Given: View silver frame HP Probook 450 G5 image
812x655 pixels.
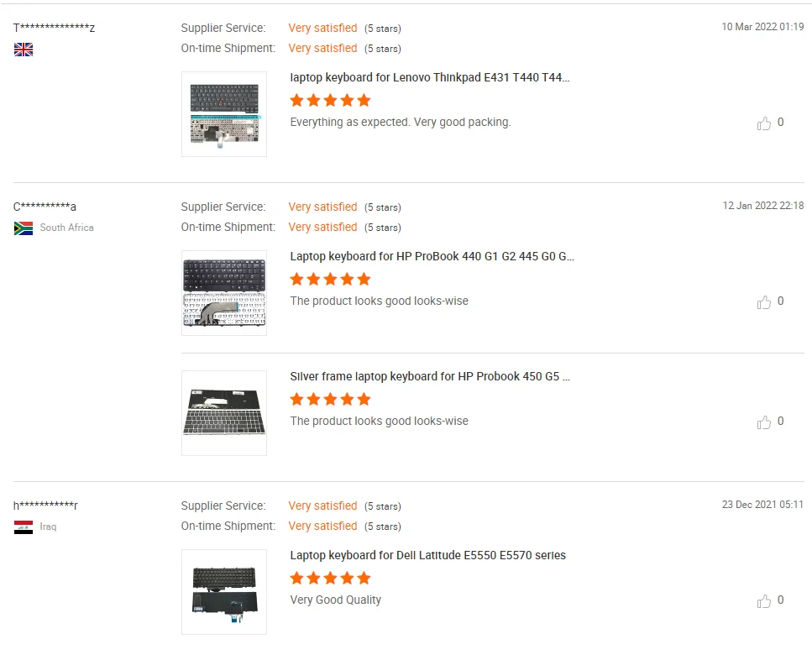Looking at the screenshot, I should pyautogui.click(x=224, y=413).
